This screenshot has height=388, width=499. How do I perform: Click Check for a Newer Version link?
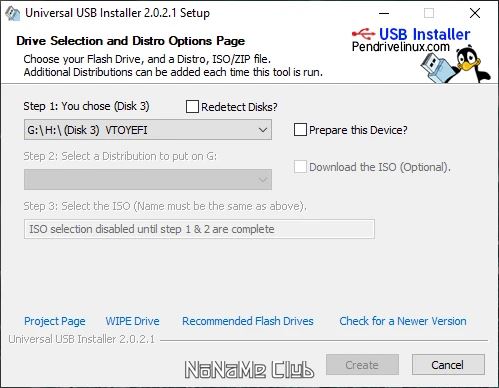coord(403,321)
